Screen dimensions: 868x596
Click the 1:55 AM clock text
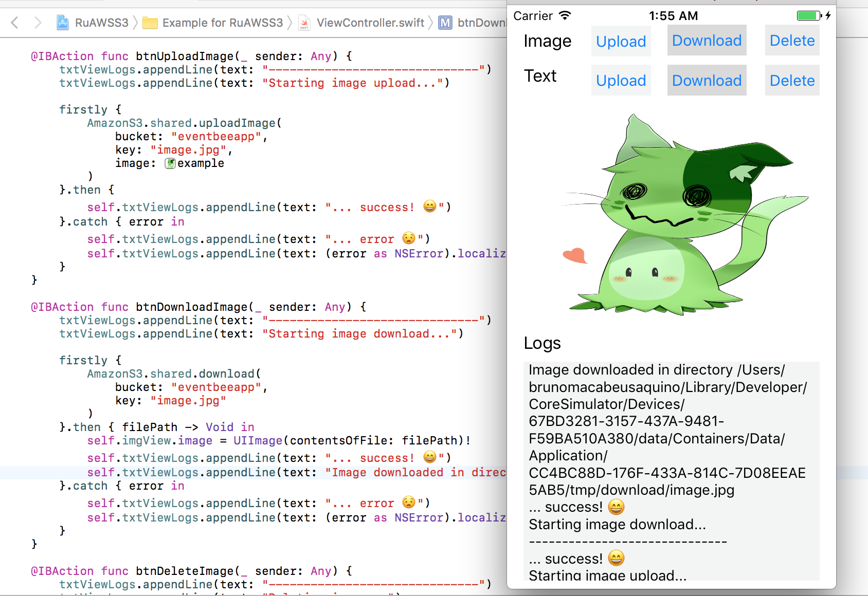[x=673, y=16]
